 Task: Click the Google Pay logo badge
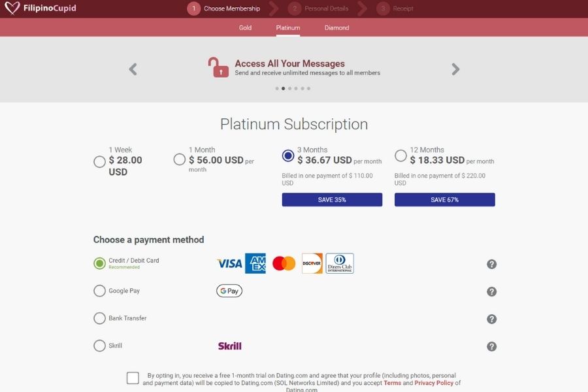(229, 291)
